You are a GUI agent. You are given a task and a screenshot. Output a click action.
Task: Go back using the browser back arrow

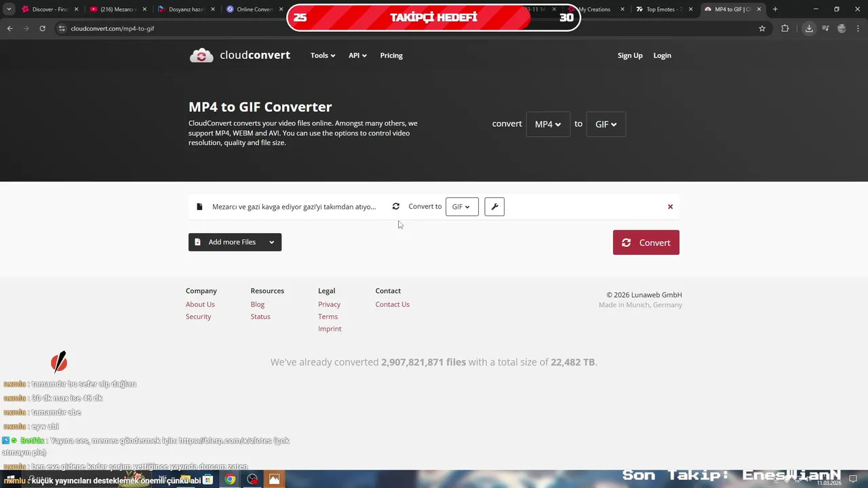pyautogui.click(x=9, y=28)
